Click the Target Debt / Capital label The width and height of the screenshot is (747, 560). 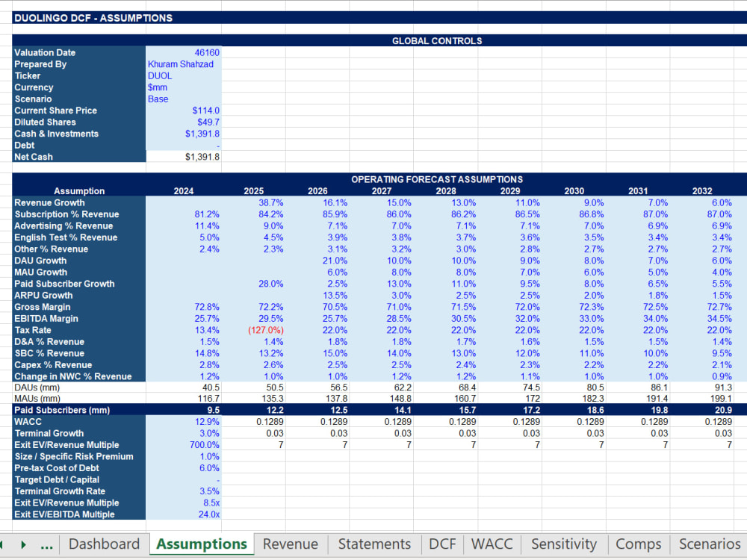coord(57,479)
